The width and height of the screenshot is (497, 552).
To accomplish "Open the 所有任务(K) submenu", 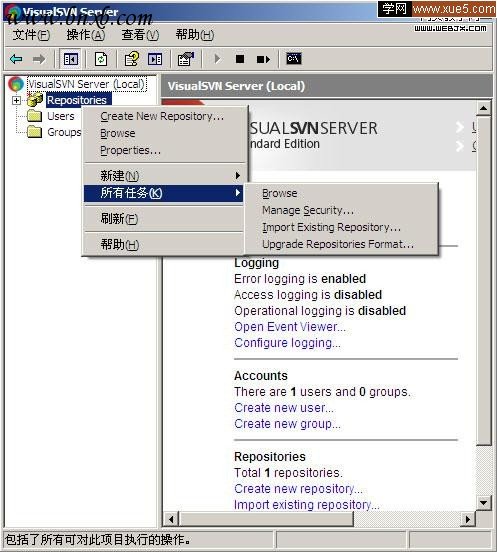I will tap(164, 193).
